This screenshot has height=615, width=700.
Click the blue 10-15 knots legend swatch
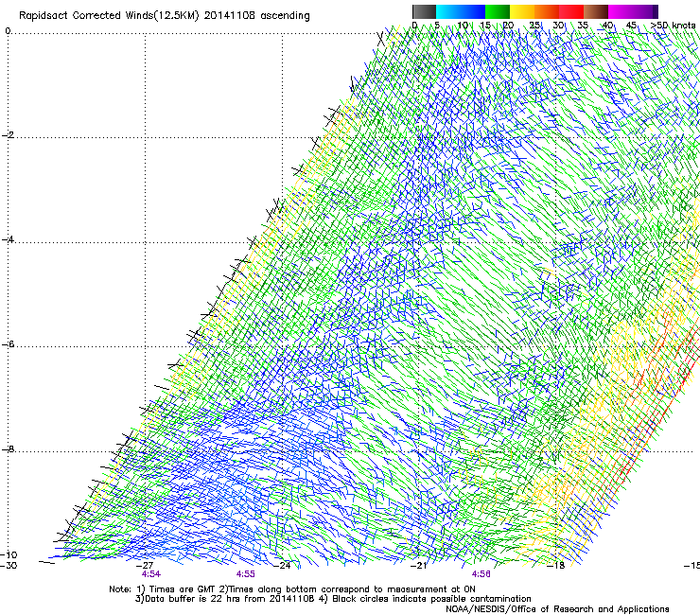point(473,11)
